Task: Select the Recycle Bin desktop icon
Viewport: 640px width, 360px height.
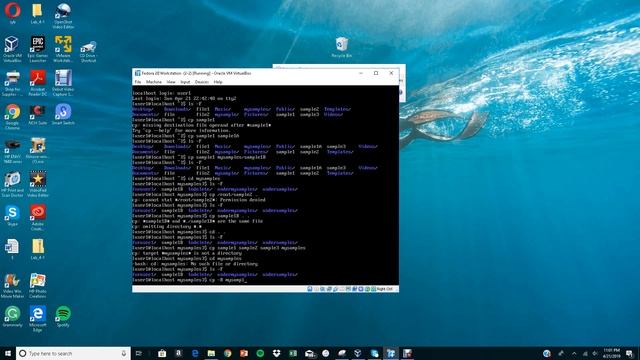Action: 342,47
